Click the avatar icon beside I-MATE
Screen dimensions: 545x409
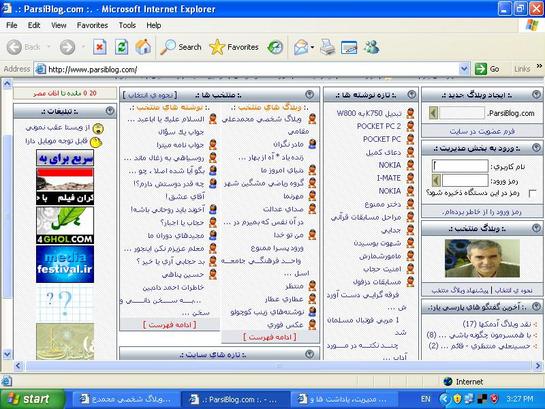[x=410, y=178]
